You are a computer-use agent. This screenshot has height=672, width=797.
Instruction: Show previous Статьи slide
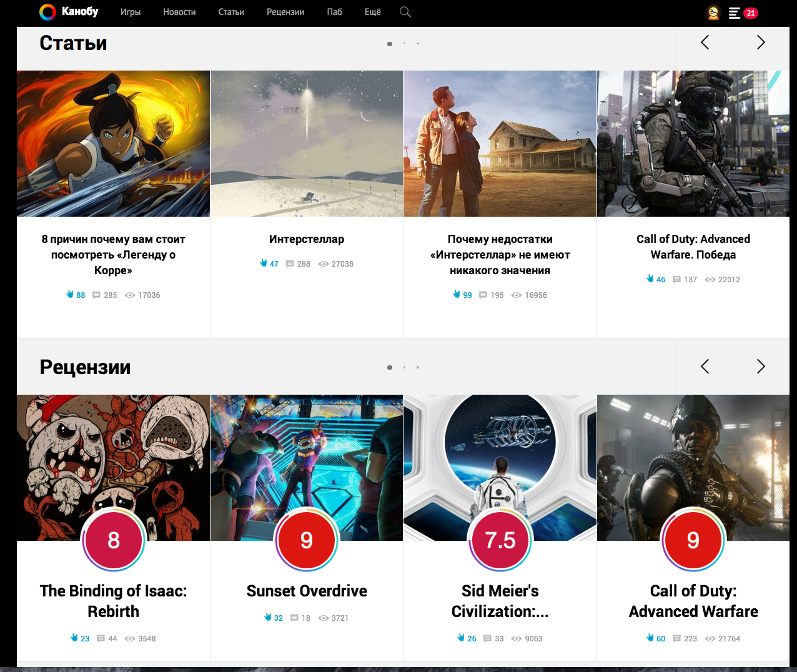point(705,42)
